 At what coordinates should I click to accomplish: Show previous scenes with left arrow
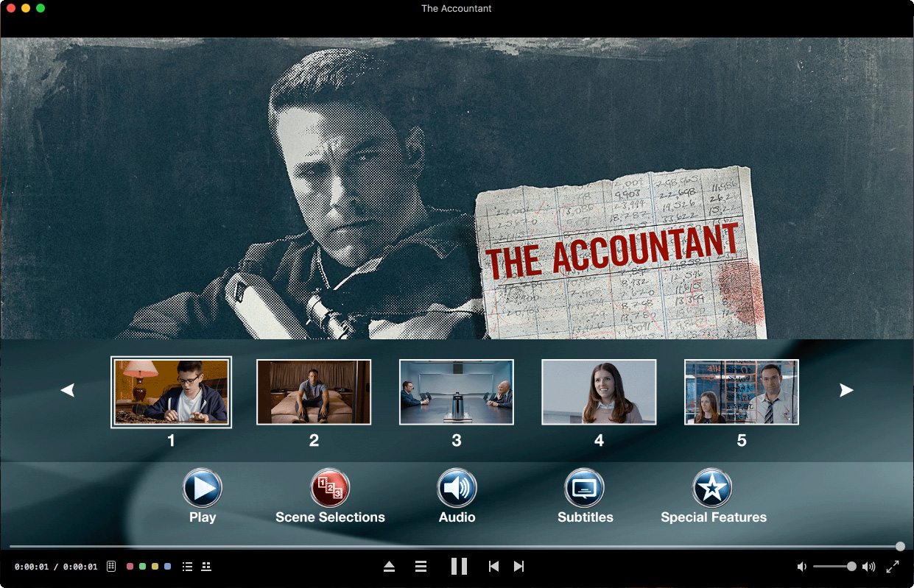coord(68,390)
